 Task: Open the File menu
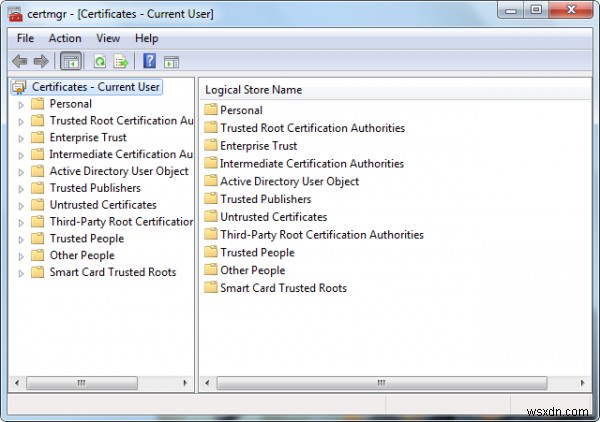(x=25, y=38)
